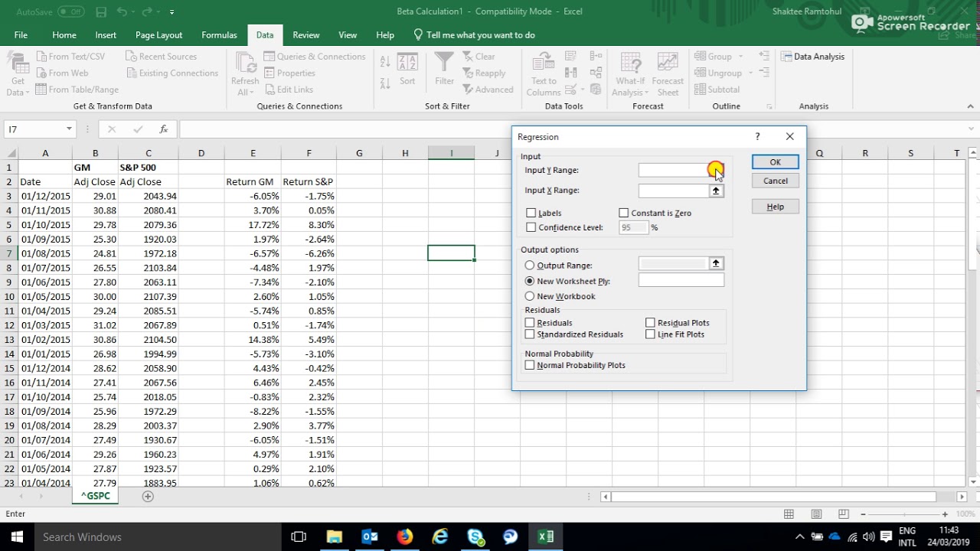Click OK in Regression dialog
Viewport: 980px width, 551px height.
775,162
